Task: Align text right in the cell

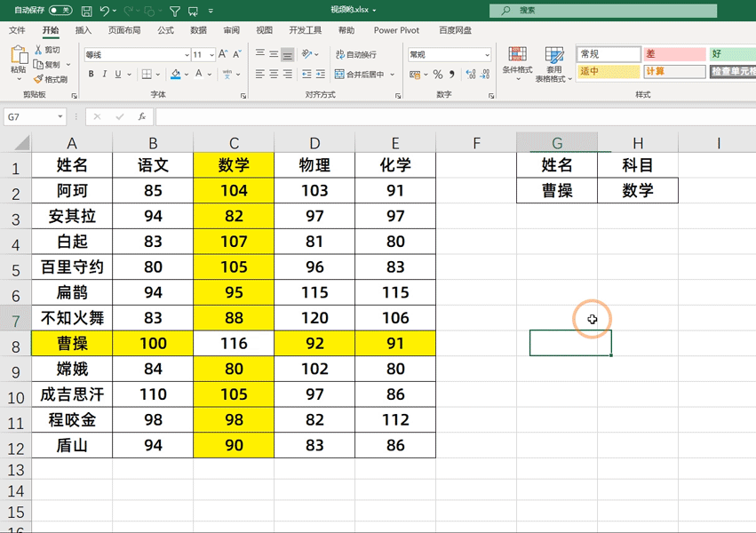Action: pyautogui.click(x=287, y=74)
